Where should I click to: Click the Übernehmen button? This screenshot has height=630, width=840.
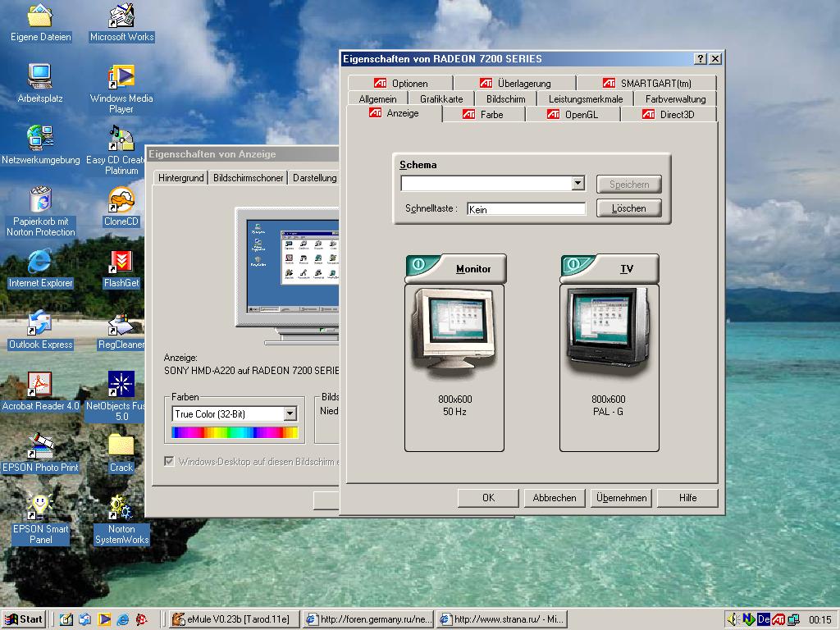[x=622, y=498]
